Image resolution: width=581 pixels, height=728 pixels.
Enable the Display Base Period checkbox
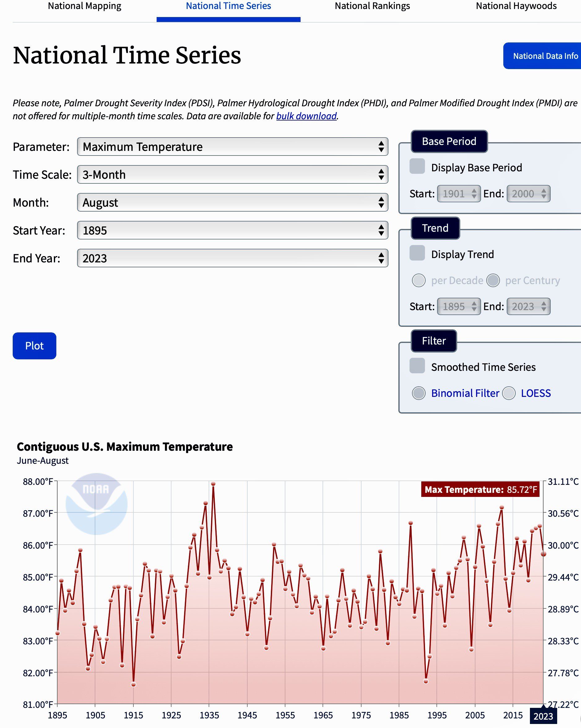point(417,166)
